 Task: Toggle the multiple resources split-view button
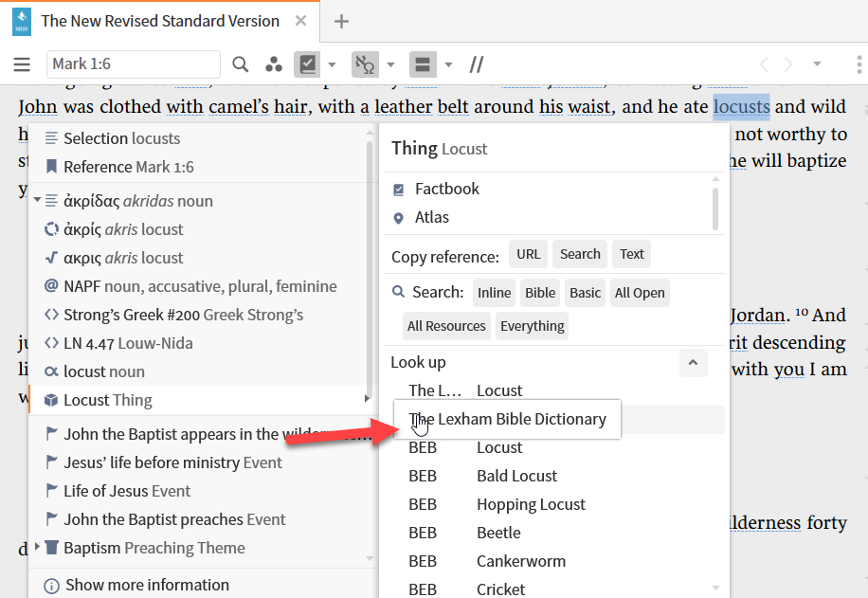click(423, 64)
